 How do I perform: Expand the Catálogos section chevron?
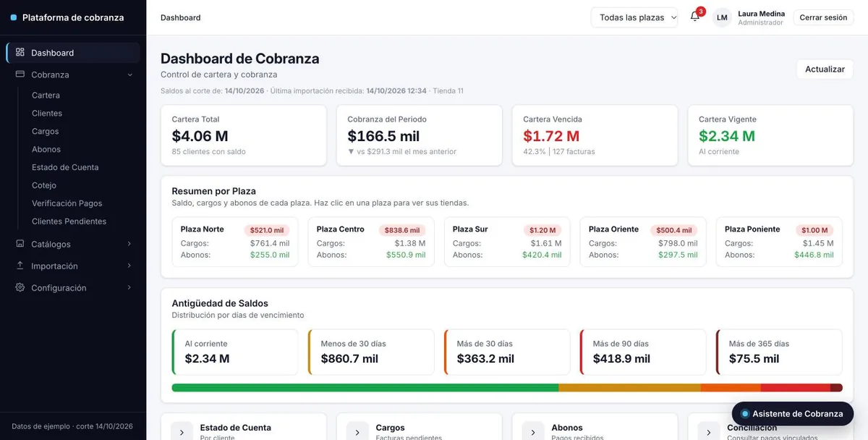pos(129,244)
